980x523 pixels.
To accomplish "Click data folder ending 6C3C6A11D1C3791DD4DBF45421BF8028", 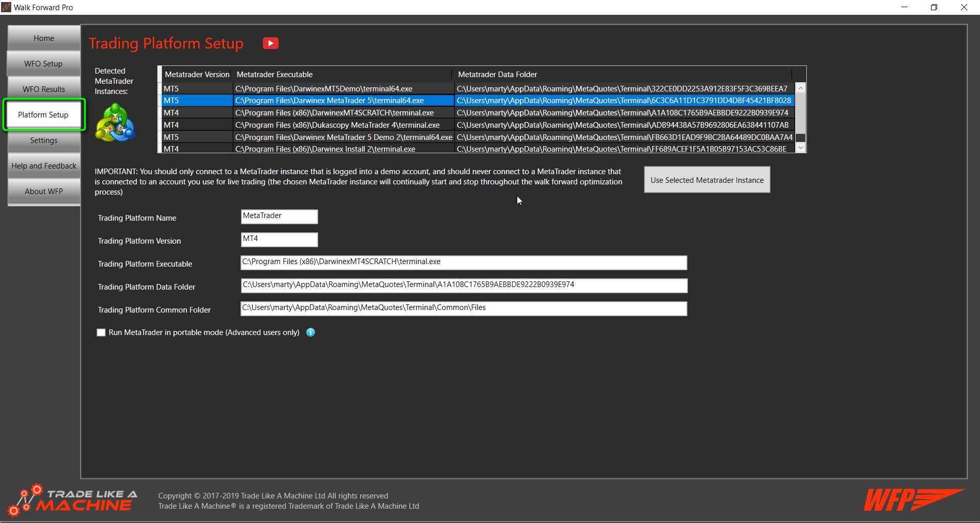I will pos(624,101).
